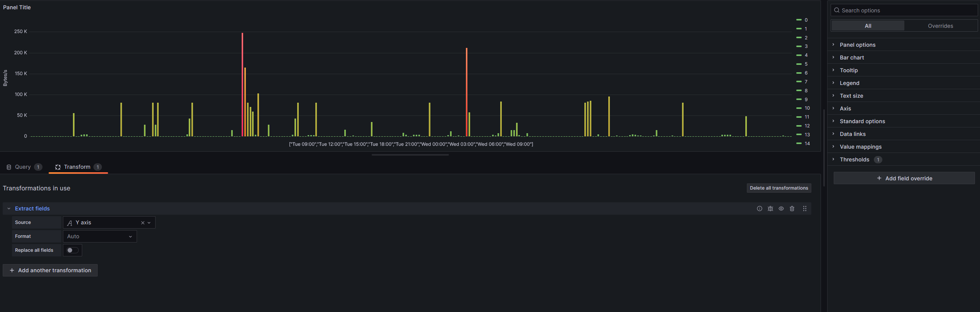Expand the Bar chart options section
The image size is (980, 312).
(851, 58)
